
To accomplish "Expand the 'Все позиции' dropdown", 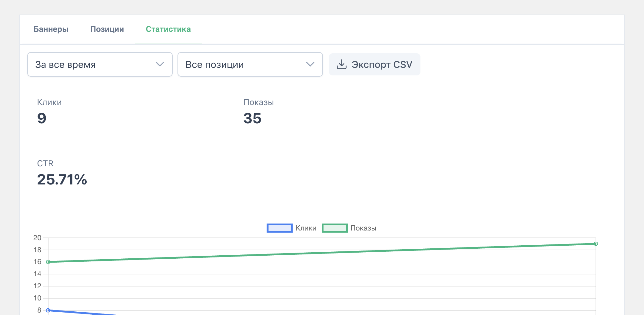I will coord(250,65).
